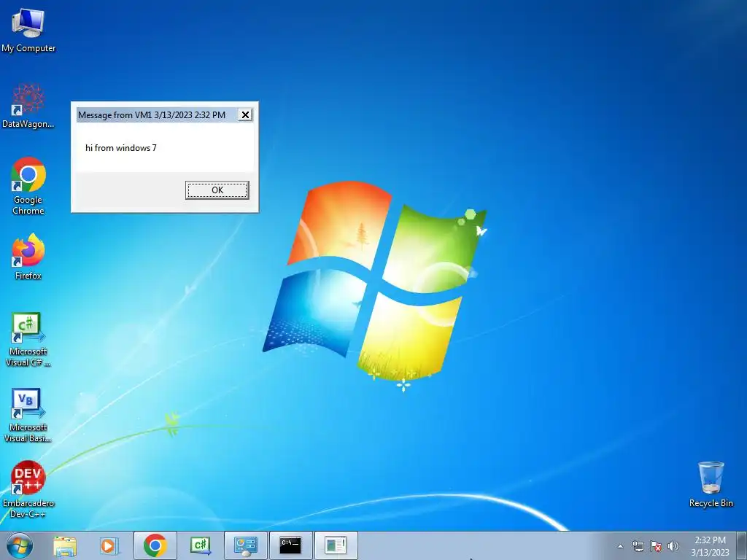
Task: Open the network tray icon
Action: [x=638, y=546]
